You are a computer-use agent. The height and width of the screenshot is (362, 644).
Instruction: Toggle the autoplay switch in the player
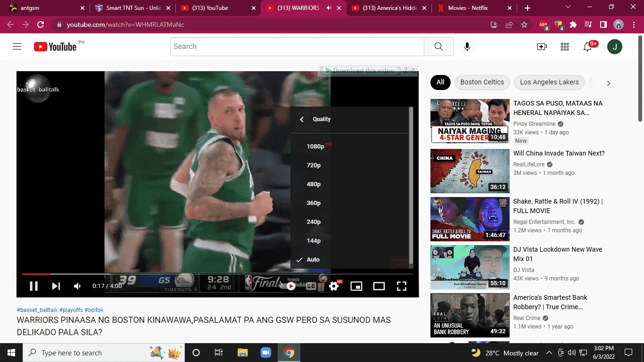click(290, 286)
